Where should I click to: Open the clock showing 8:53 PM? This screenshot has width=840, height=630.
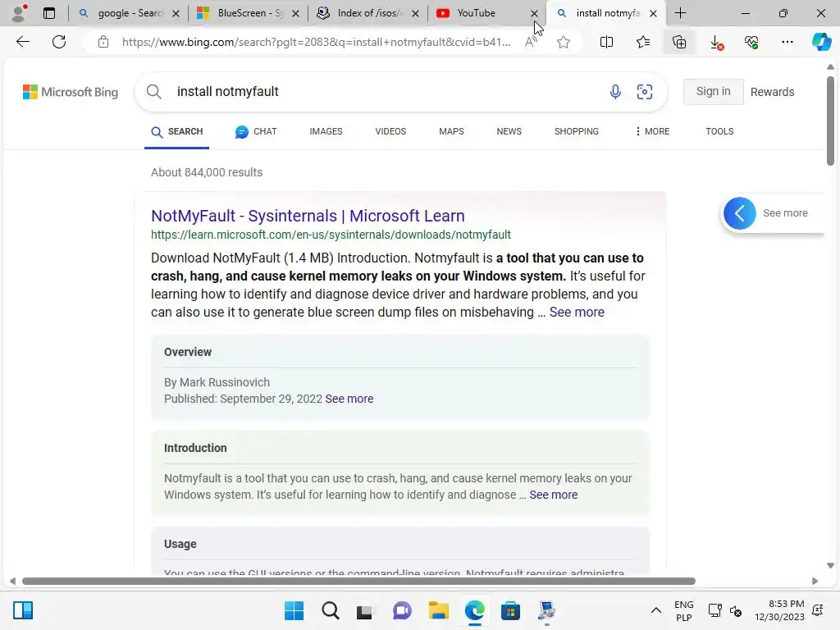pos(779,610)
